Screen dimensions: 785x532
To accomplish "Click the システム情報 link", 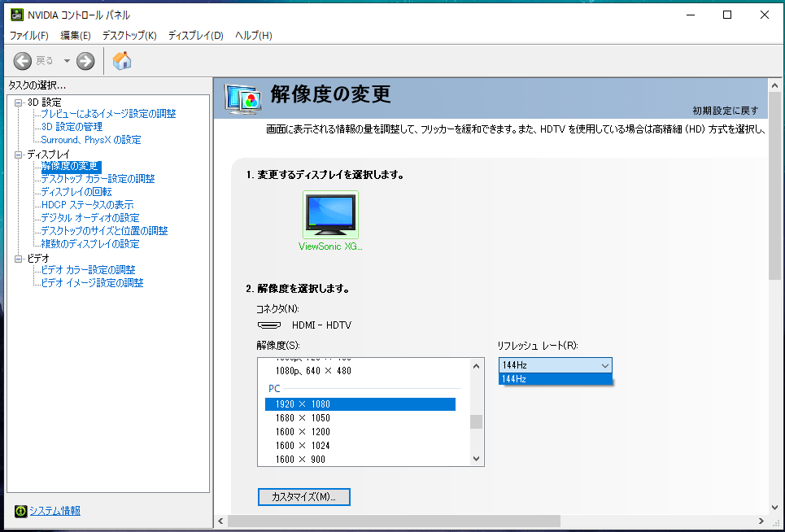I will coord(55,511).
